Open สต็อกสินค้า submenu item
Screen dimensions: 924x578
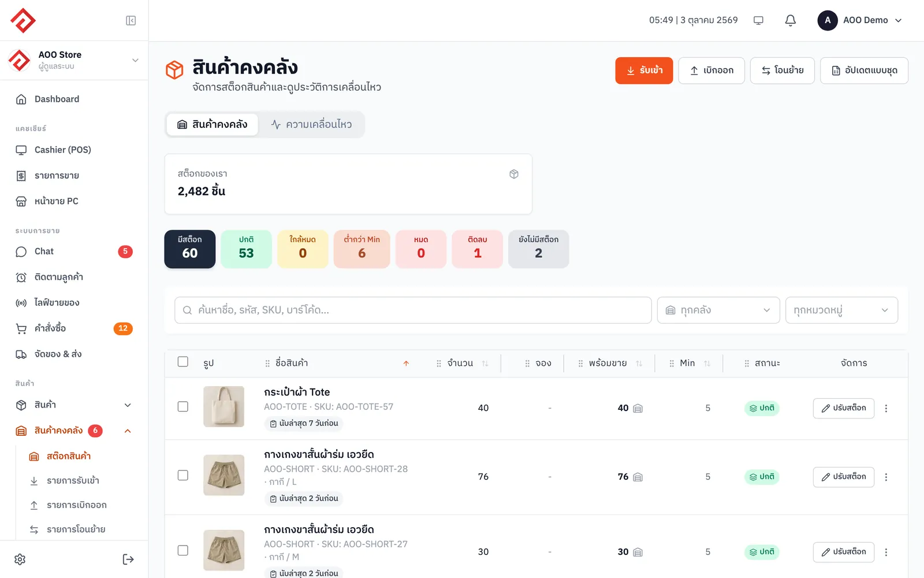pyautogui.click(x=80, y=457)
